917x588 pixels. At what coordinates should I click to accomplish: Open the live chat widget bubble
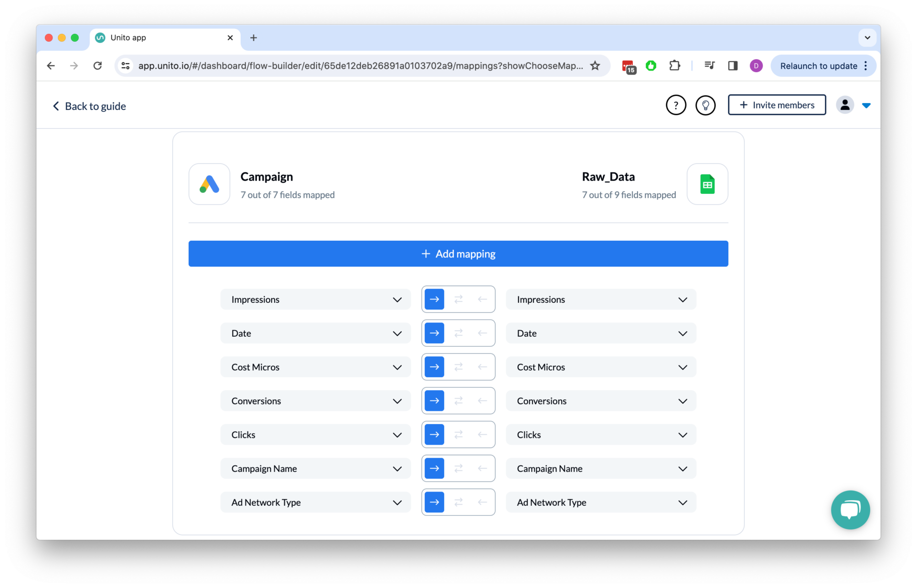click(850, 509)
